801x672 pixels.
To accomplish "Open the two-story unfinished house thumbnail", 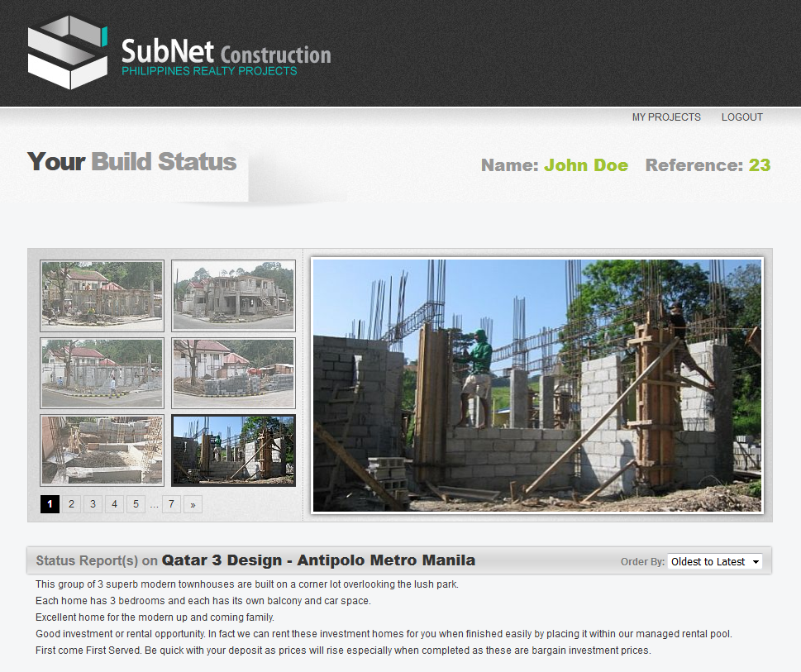I will coord(233,296).
